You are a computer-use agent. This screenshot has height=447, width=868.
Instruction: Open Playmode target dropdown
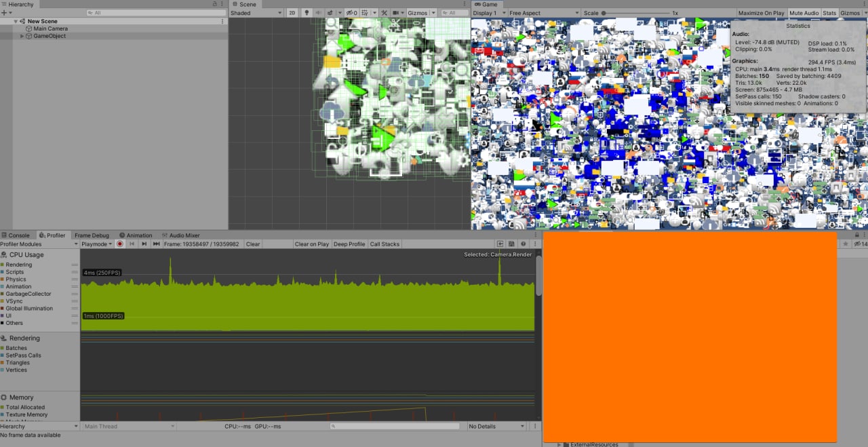point(97,244)
